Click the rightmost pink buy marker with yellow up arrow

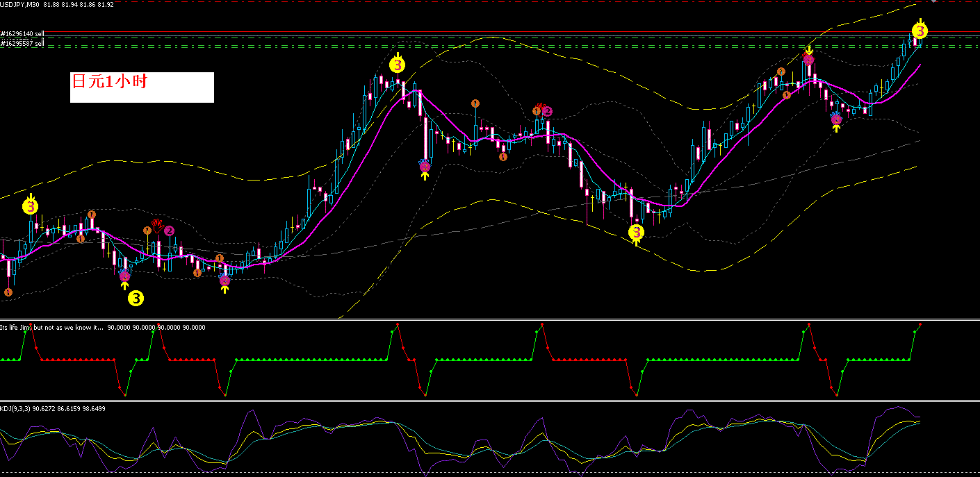tap(837, 119)
